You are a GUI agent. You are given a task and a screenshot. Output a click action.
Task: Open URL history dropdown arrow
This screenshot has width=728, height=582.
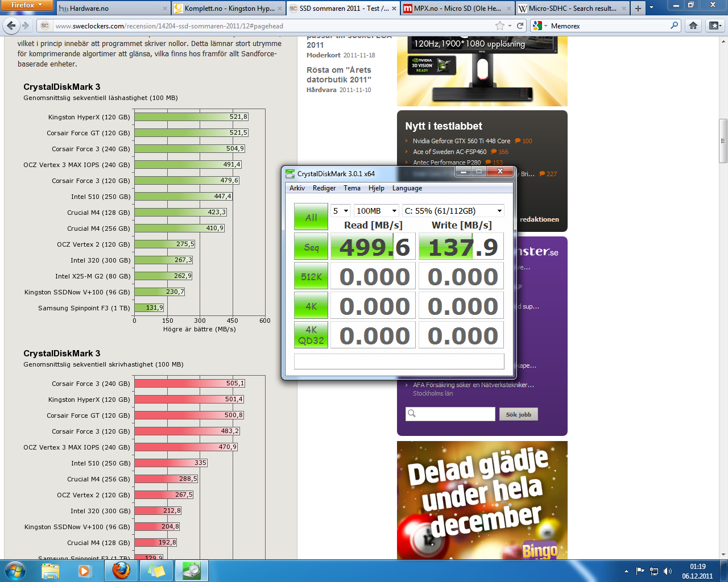point(510,26)
